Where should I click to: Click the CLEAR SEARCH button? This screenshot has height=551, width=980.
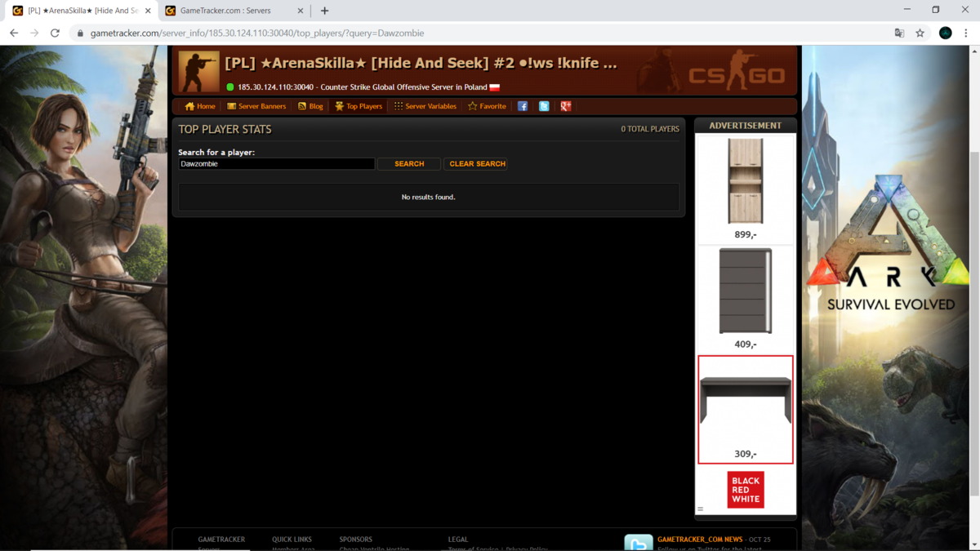tap(477, 164)
